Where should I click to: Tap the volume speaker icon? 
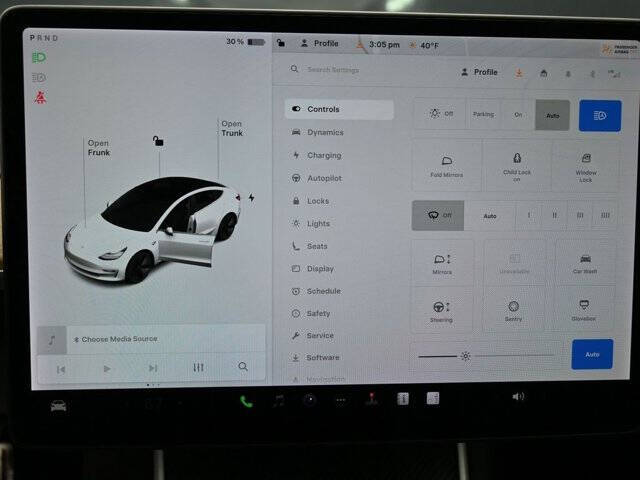(518, 396)
